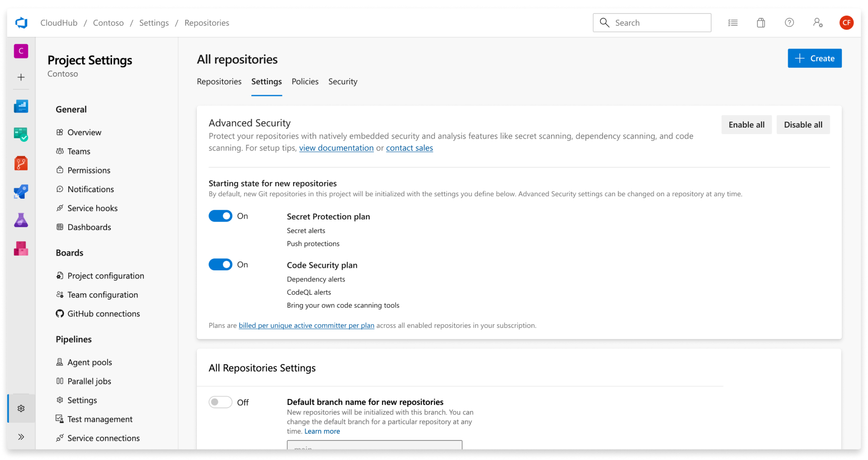This screenshot has width=868, height=460.
Task: Turn off Secret Protection plan toggle
Action: coord(221,216)
